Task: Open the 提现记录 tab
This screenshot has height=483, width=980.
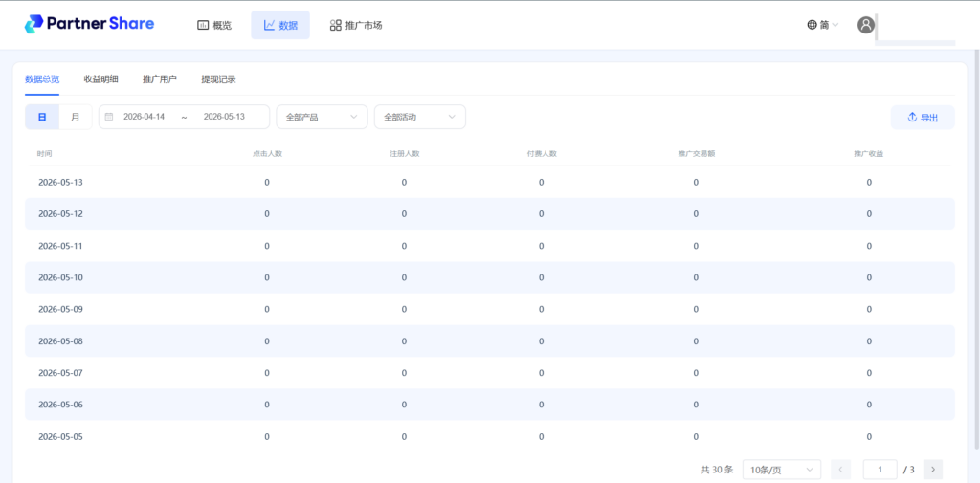Action: 218,79
